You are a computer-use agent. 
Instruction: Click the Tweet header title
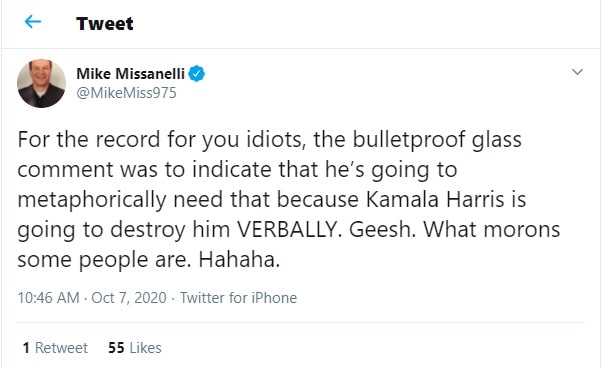pyautogui.click(x=105, y=23)
